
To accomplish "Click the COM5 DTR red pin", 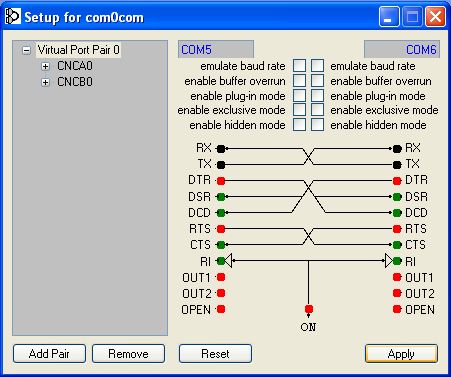I will point(221,181).
